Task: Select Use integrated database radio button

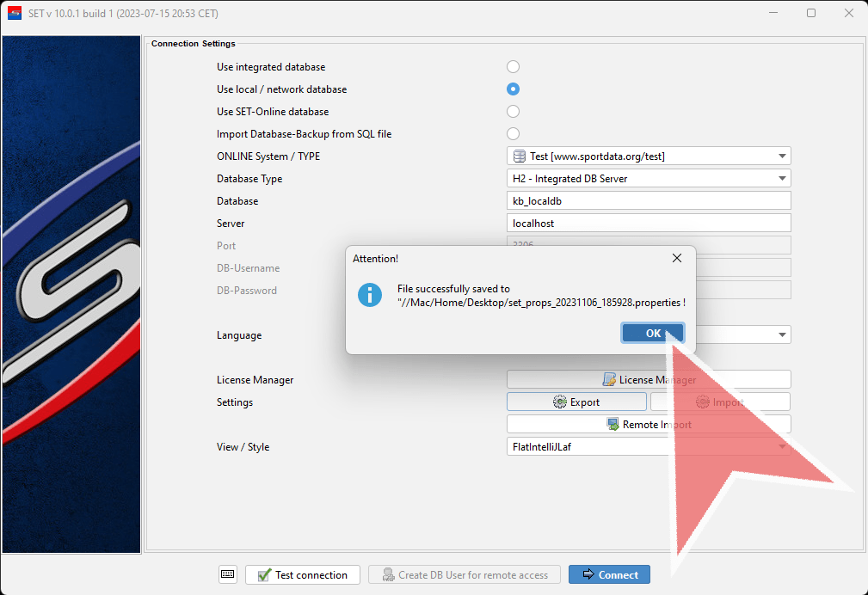Action: tap(514, 67)
